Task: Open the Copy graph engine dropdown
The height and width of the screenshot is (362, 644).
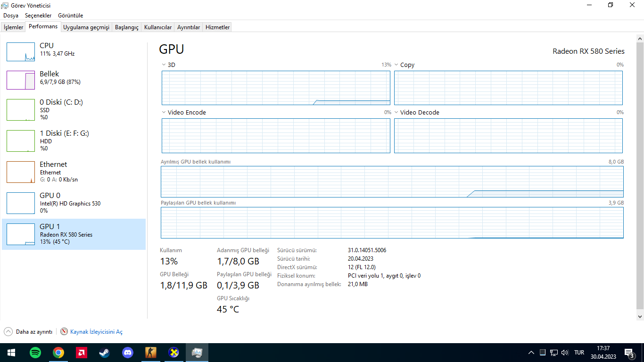Action: (396, 65)
